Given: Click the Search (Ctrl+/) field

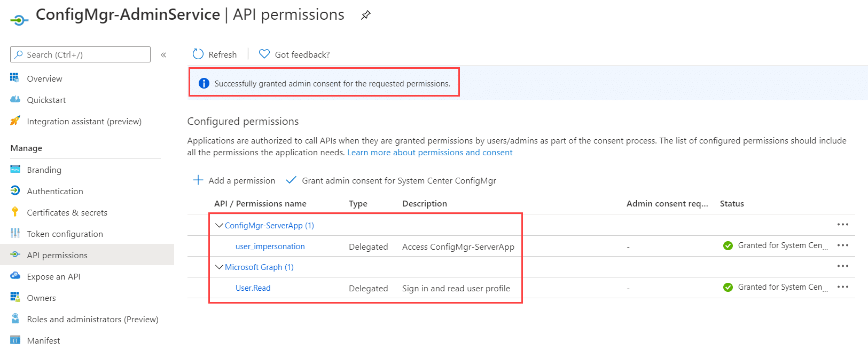Looking at the screenshot, I should [x=80, y=54].
